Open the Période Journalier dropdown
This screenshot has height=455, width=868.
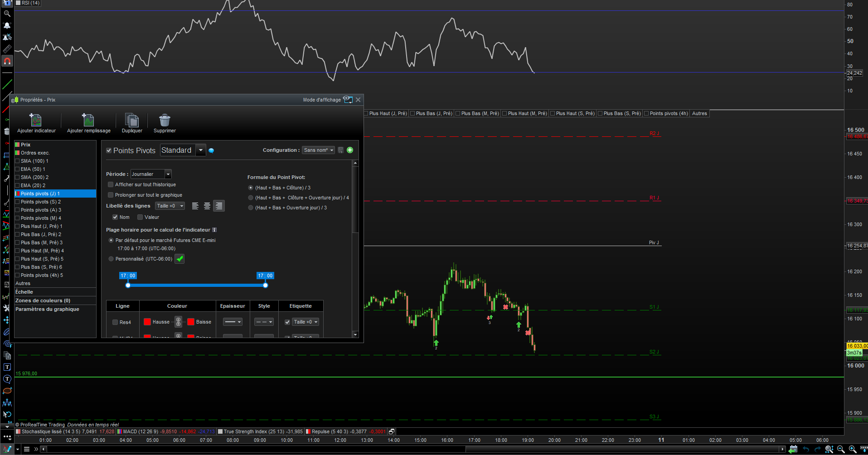151,174
